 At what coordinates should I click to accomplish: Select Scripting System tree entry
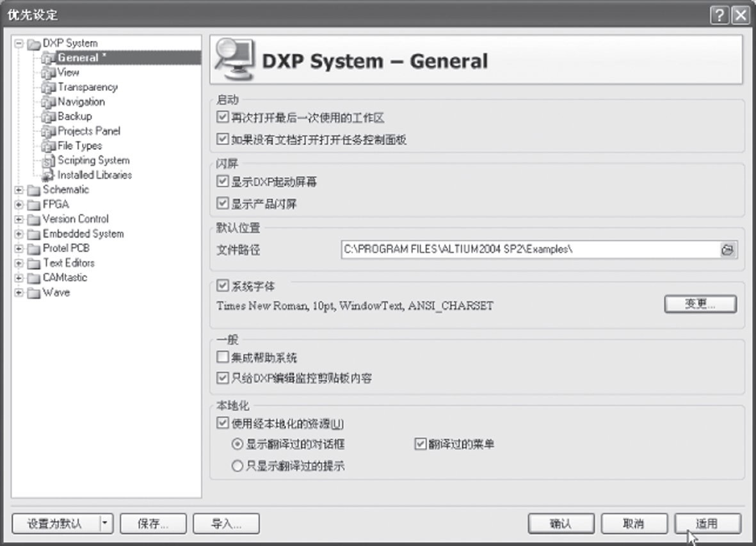(93, 161)
